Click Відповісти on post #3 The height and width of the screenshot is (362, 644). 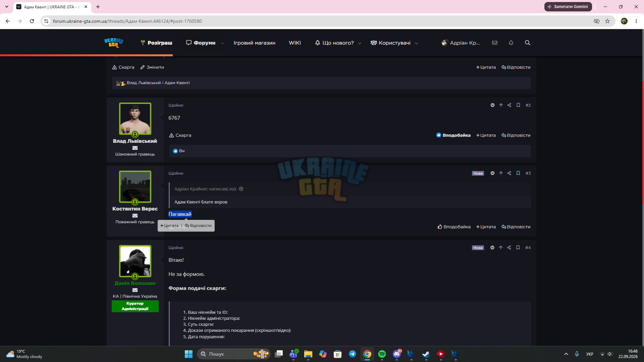tap(516, 227)
